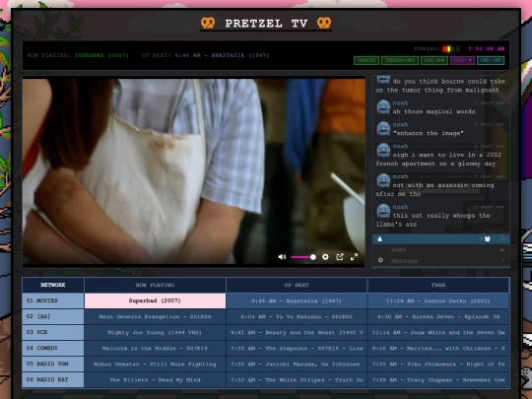Image resolution: width=532 pixels, height=399 pixels.
Task: Click '"enhance the image"' chat message
Action: (x=429, y=133)
